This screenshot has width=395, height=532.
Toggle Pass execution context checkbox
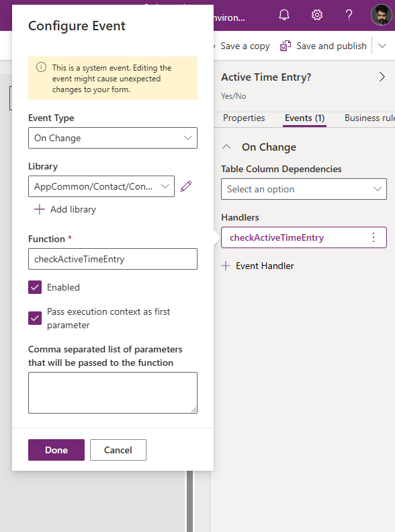click(35, 318)
